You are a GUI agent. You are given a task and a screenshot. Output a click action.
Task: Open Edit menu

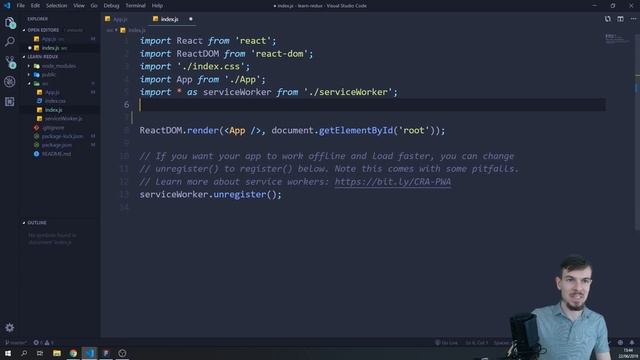(x=36, y=6)
